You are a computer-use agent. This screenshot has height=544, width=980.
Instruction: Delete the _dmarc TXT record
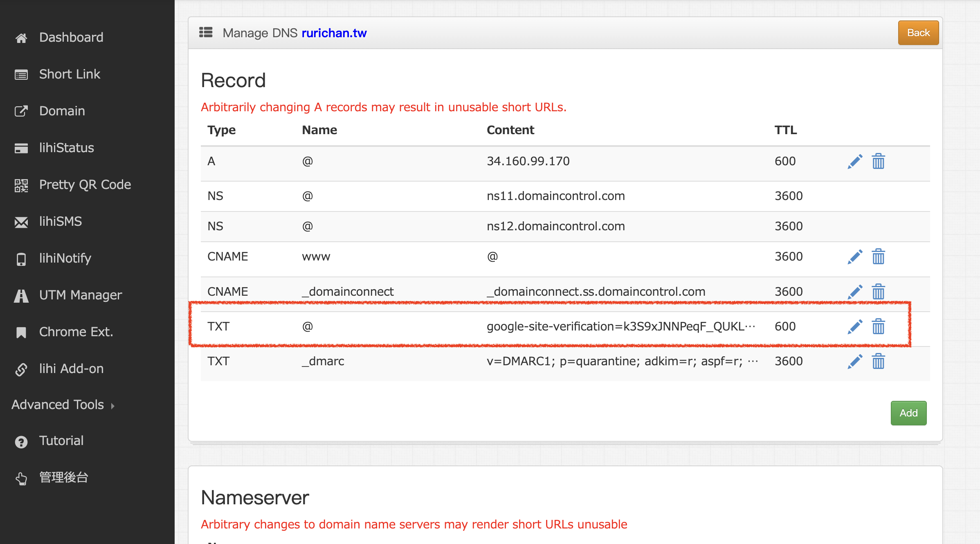(x=878, y=362)
